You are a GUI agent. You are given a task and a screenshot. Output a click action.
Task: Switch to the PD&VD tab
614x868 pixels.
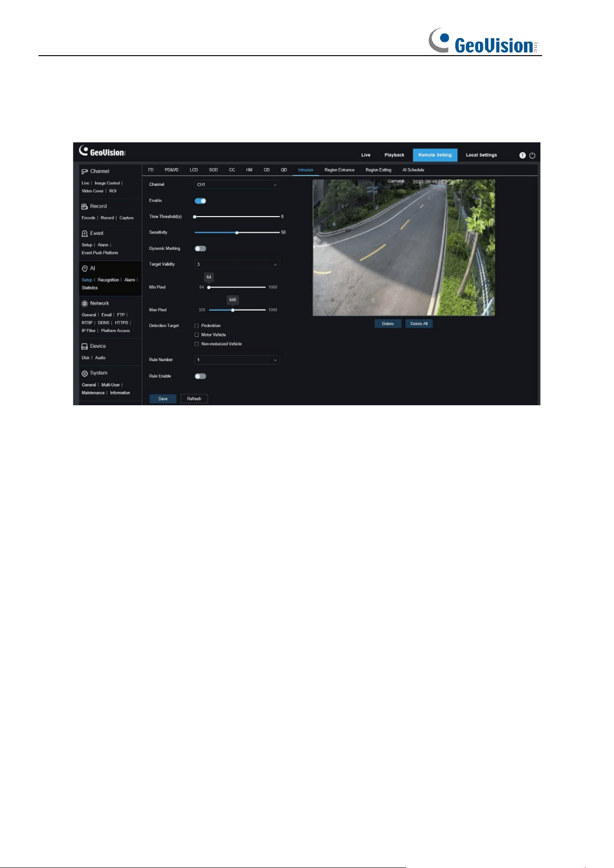point(172,170)
